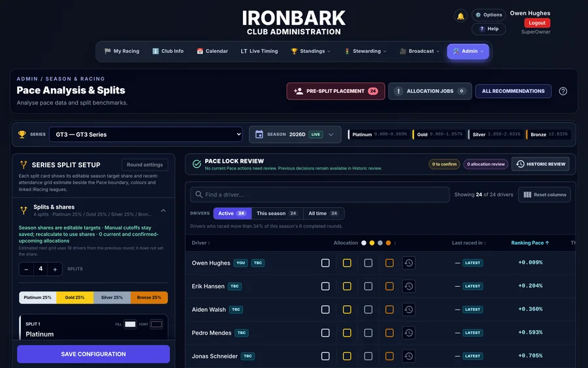Check Gold allocation box for Aiden Walsh

347,309
